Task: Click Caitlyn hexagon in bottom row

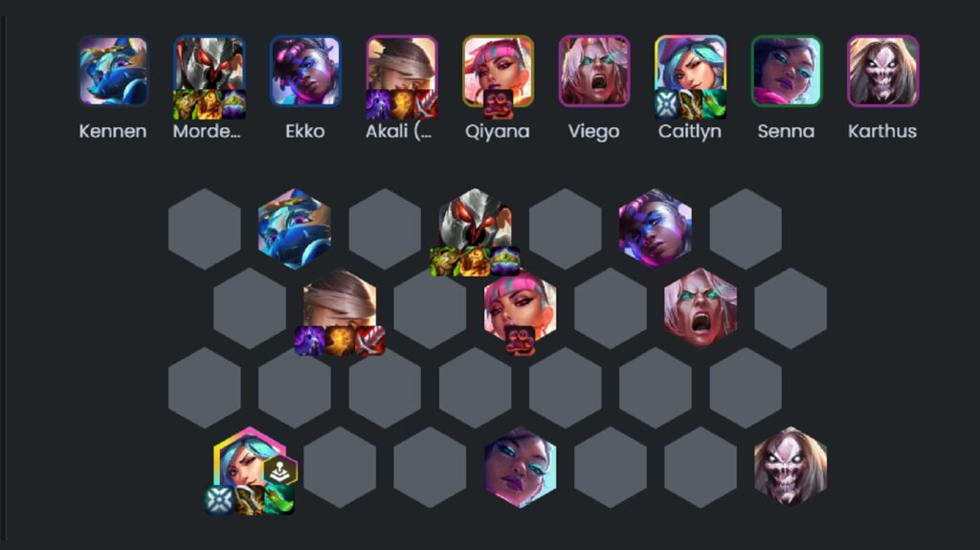Action: 250,467
